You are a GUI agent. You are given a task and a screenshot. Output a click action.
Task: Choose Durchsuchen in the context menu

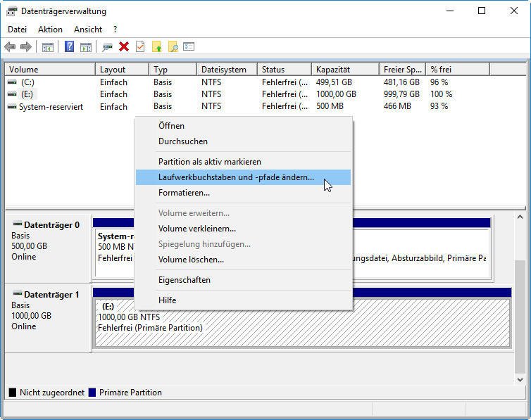[243, 141]
